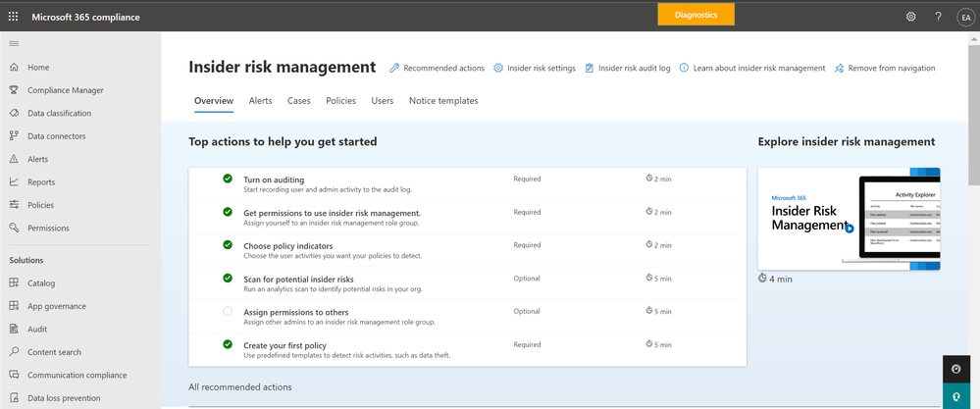Click the Policies sliders icon in sidebar
The width and height of the screenshot is (980, 409).
[x=14, y=205]
